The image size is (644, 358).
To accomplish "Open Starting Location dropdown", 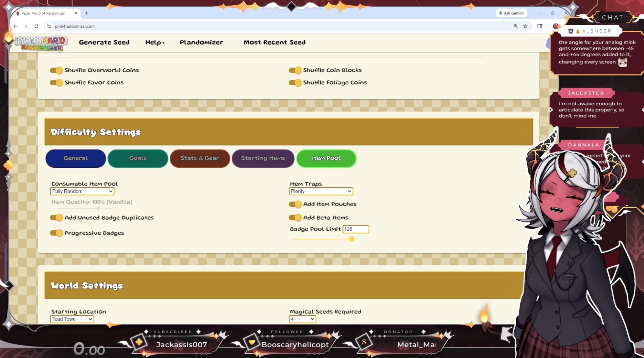I will 72,319.
